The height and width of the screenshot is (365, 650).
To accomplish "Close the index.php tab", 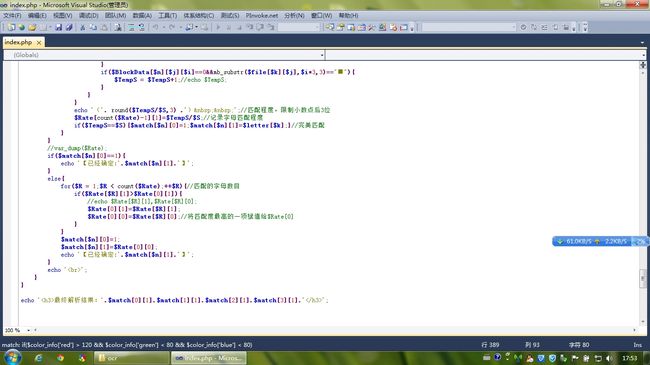I will [39, 42].
